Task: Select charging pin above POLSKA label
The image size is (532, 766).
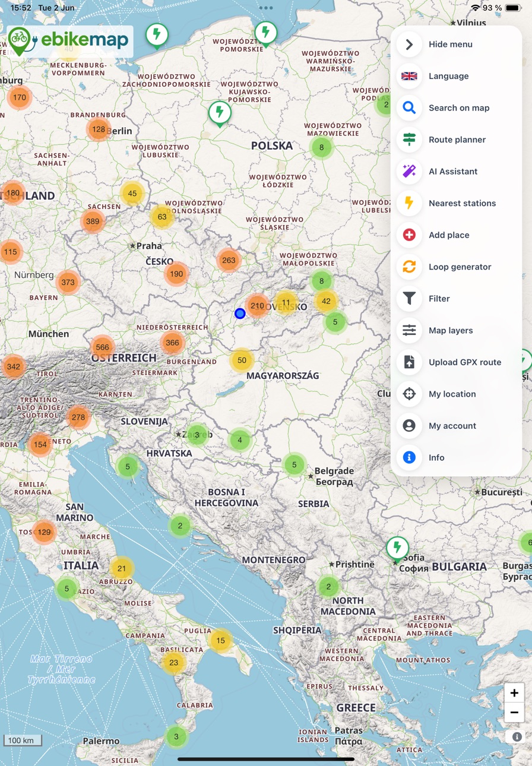Action: 220,113
